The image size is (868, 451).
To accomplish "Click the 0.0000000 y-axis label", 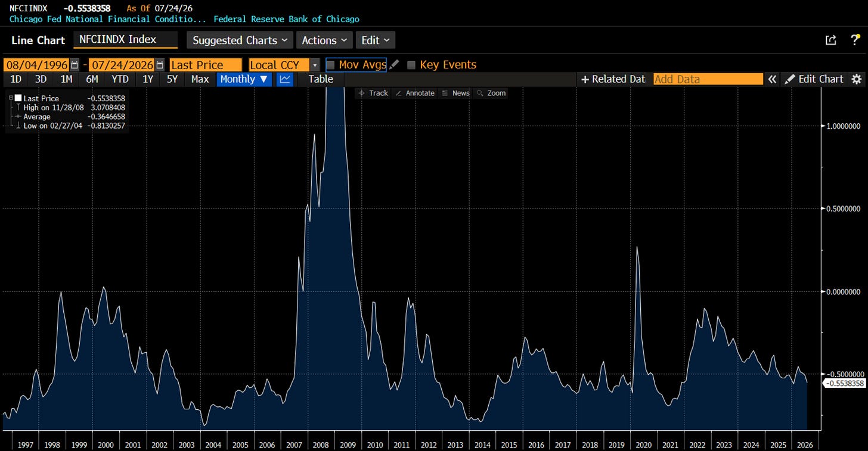I will [843, 291].
